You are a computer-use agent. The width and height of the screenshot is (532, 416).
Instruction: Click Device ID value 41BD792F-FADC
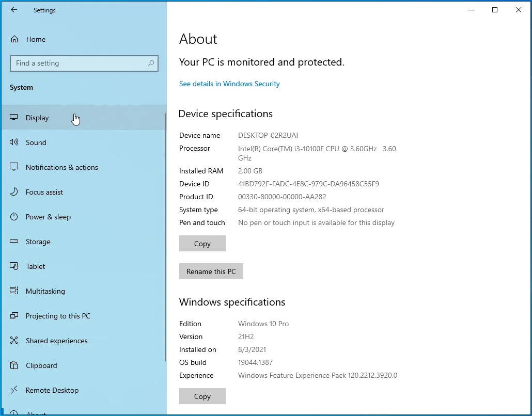308,184
